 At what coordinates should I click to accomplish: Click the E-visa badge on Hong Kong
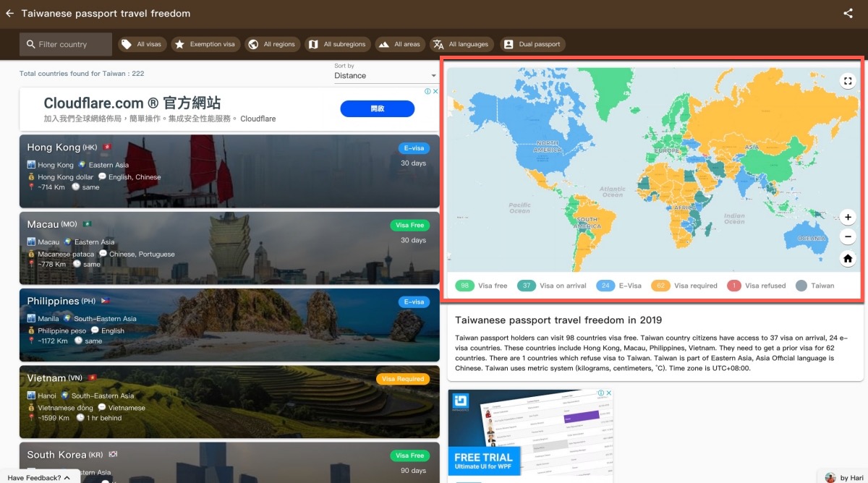414,148
